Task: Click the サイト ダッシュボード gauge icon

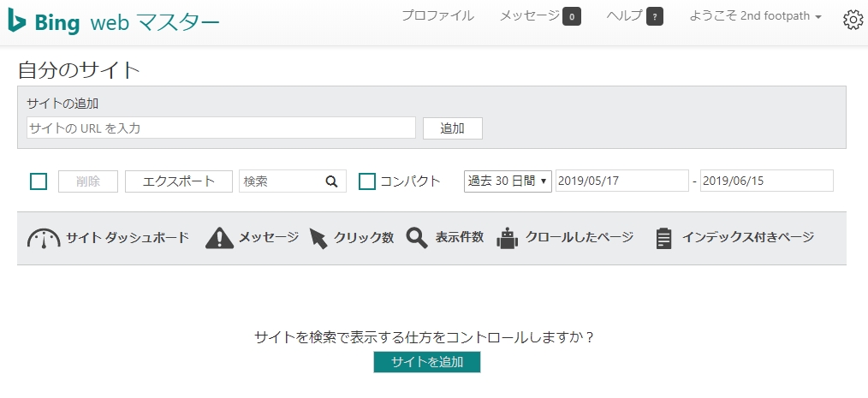Action: pyautogui.click(x=44, y=239)
